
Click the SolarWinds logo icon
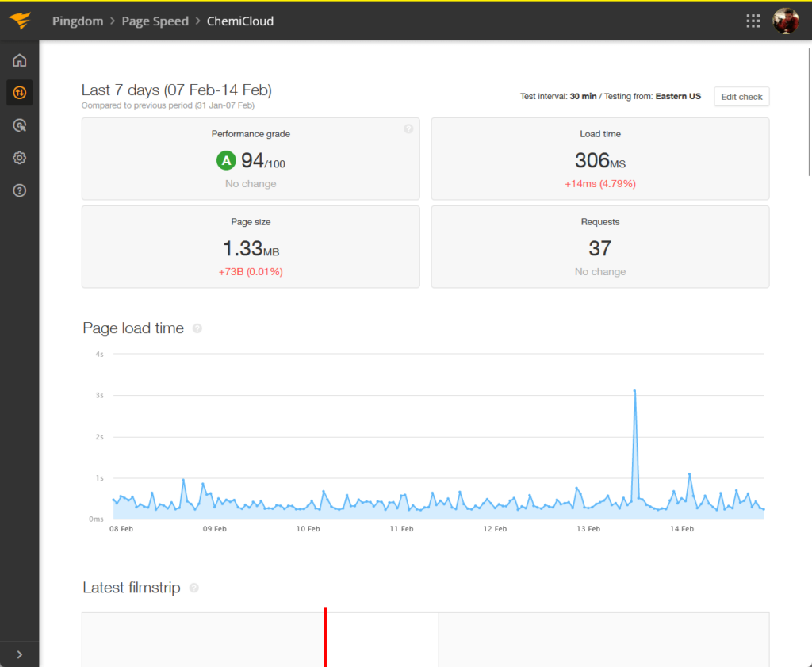(x=20, y=21)
